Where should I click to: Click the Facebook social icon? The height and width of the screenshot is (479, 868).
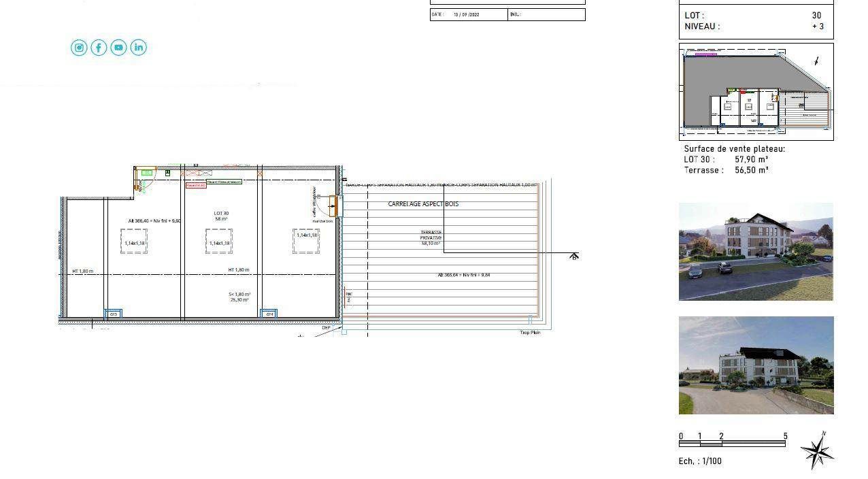point(99,48)
